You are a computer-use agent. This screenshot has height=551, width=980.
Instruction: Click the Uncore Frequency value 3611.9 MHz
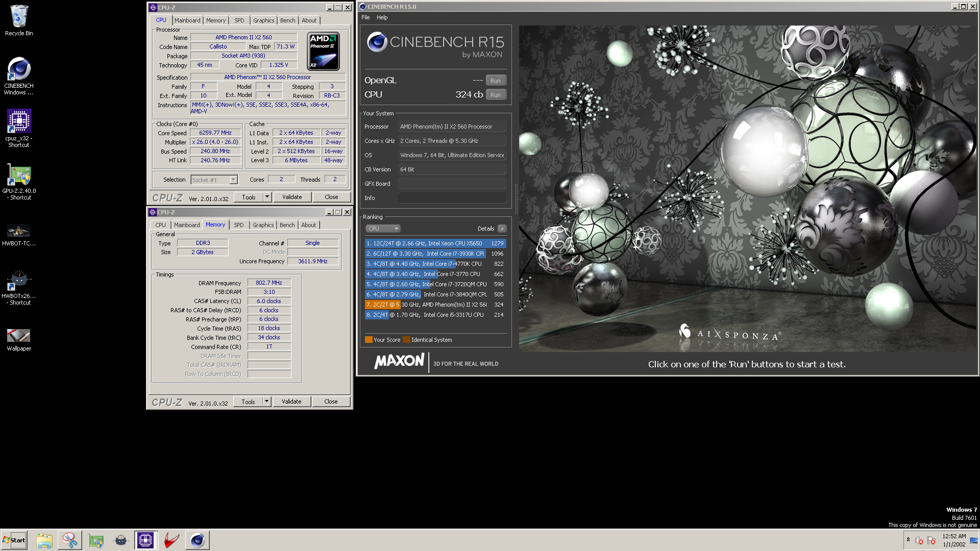tap(313, 261)
